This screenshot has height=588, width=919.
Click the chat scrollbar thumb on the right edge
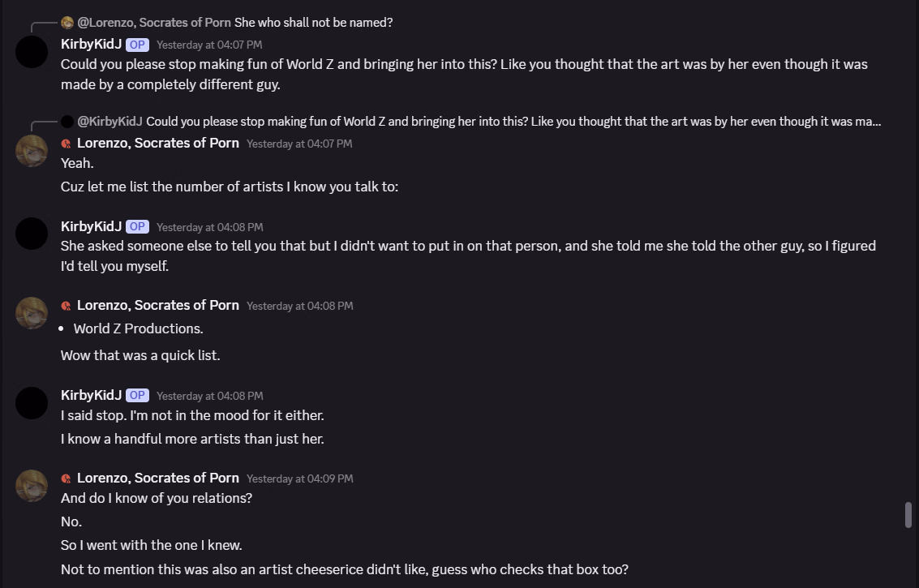coord(909,515)
